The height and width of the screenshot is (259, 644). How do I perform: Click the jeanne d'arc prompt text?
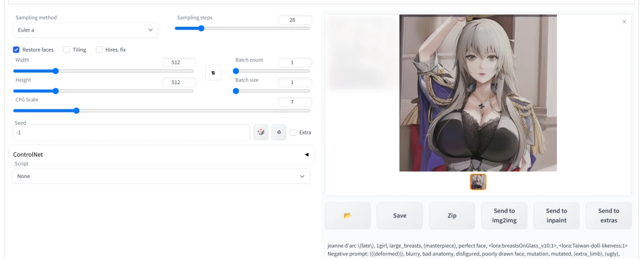(x=478, y=246)
